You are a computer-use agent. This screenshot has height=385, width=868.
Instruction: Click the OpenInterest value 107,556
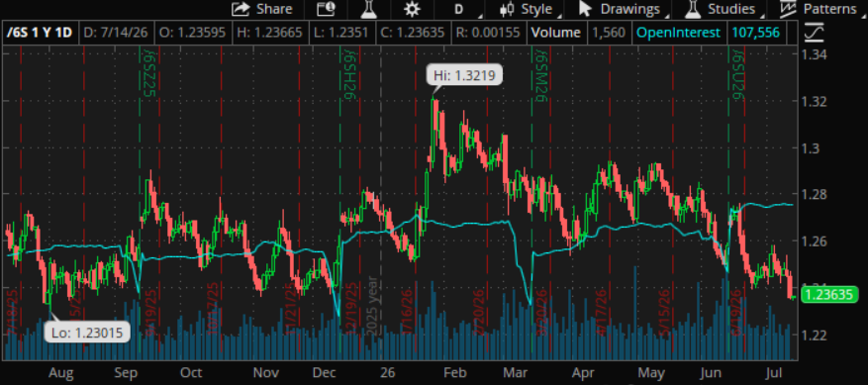755,32
